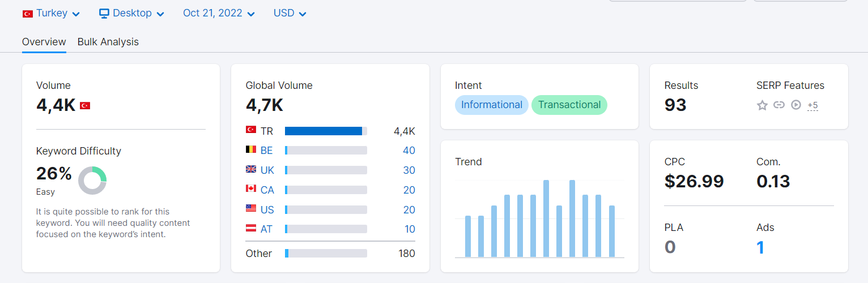Open the US country link
868x283 pixels.
267,210
